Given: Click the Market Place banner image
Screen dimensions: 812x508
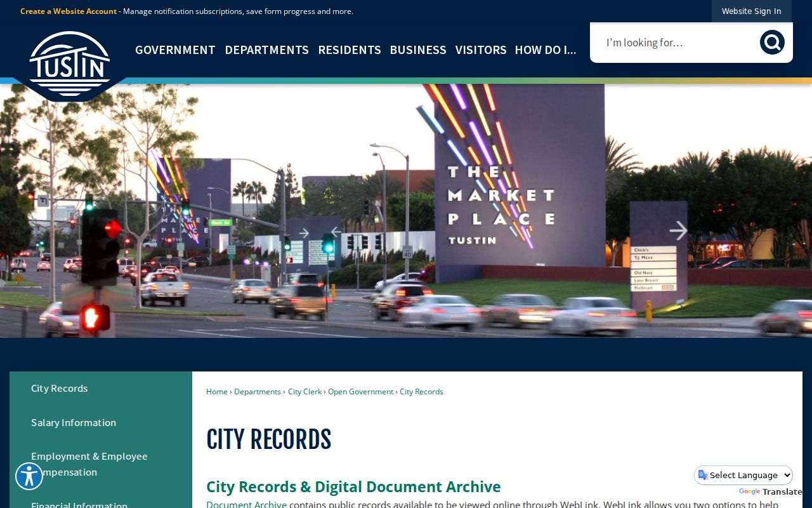Looking at the screenshot, I should coord(406,211).
